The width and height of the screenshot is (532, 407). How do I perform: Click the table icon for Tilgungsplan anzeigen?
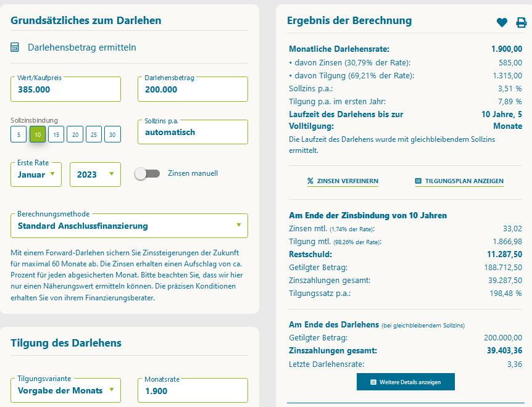[x=418, y=181]
